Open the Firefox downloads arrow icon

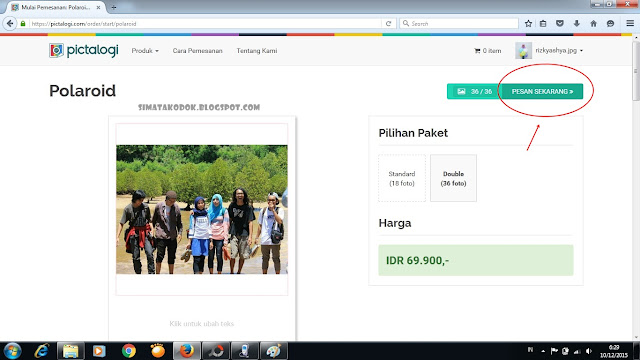pos(576,24)
